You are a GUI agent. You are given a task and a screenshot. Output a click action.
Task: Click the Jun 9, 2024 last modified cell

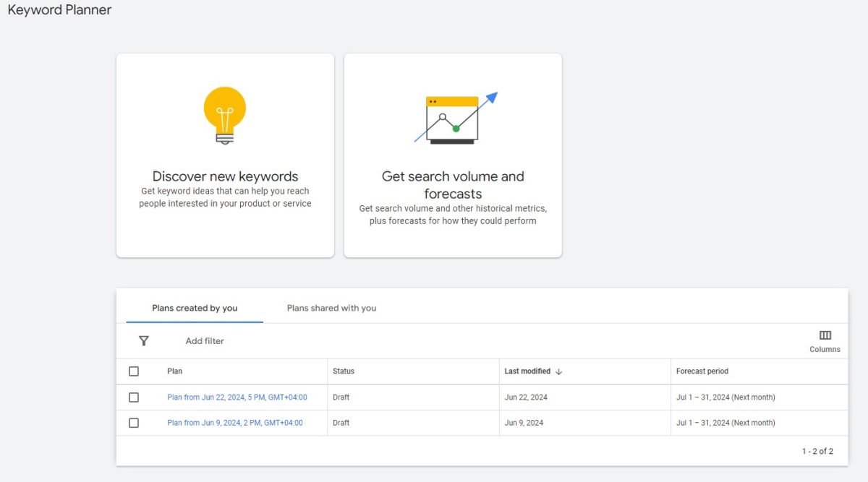524,423
